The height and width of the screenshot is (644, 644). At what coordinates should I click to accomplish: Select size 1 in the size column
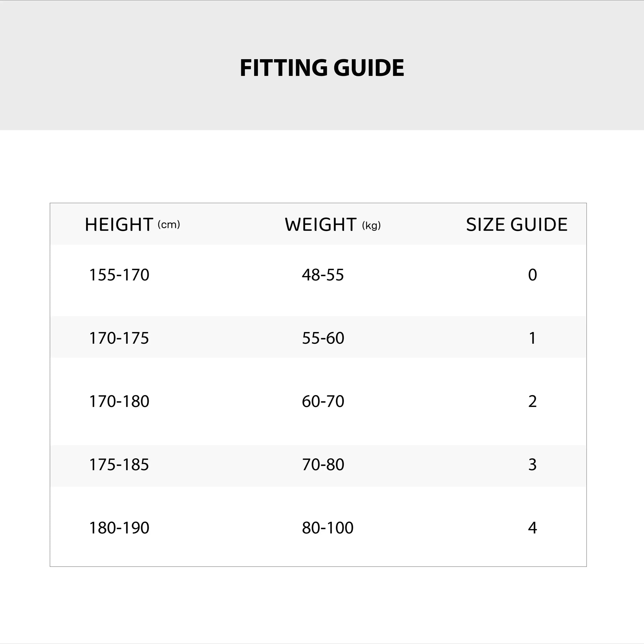532,338
